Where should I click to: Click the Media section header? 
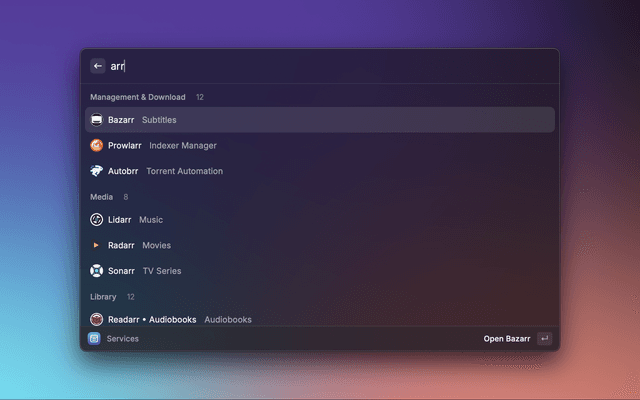point(101,197)
